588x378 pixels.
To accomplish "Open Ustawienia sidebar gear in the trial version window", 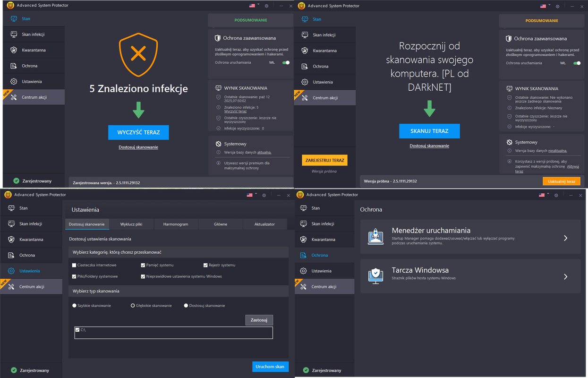I will pos(305,82).
